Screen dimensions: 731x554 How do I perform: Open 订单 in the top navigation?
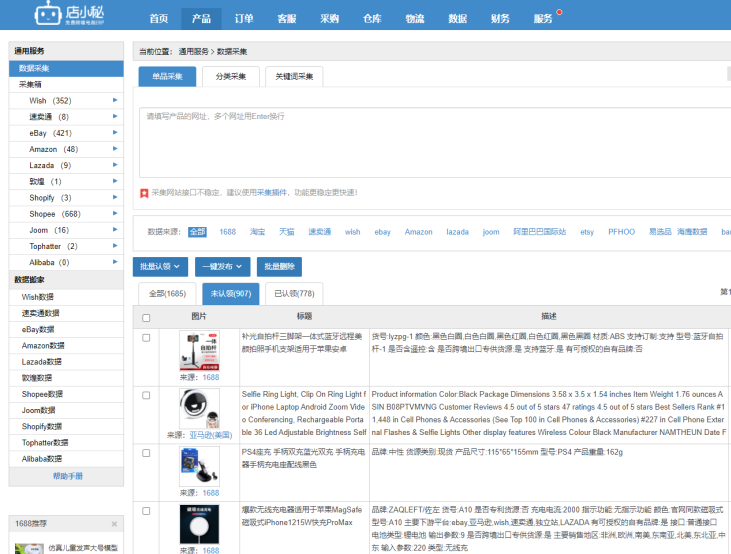(244, 19)
